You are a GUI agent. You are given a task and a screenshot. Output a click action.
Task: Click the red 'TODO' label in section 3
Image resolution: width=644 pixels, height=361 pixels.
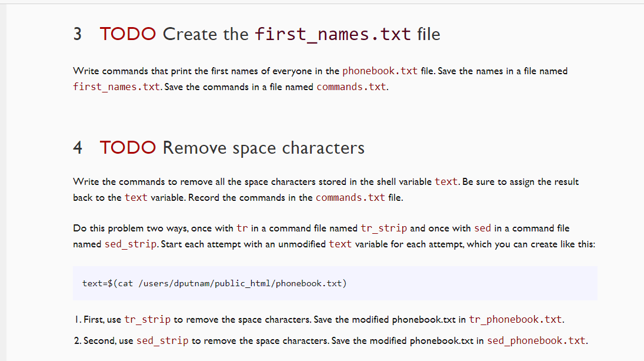coord(127,34)
